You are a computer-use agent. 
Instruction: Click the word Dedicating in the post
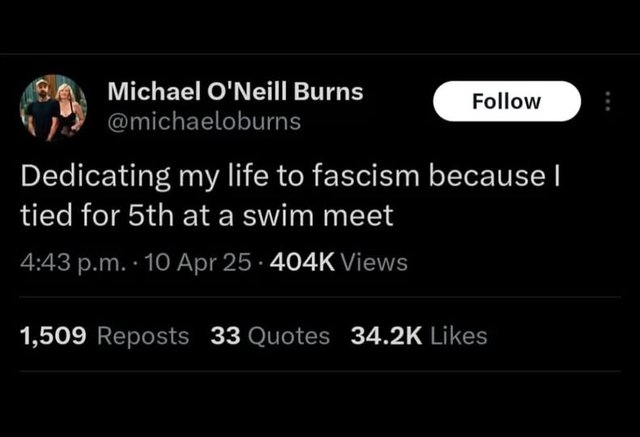tap(96, 177)
